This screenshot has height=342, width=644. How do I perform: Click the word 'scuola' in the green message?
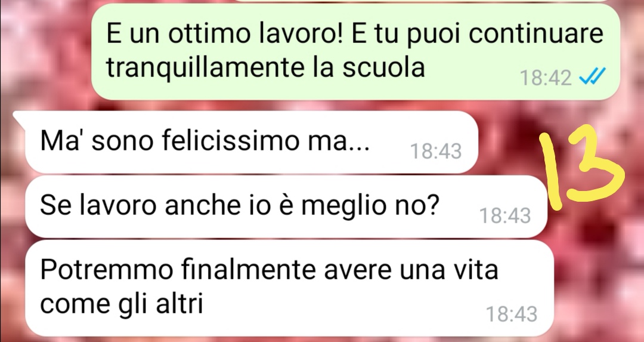pos(383,67)
